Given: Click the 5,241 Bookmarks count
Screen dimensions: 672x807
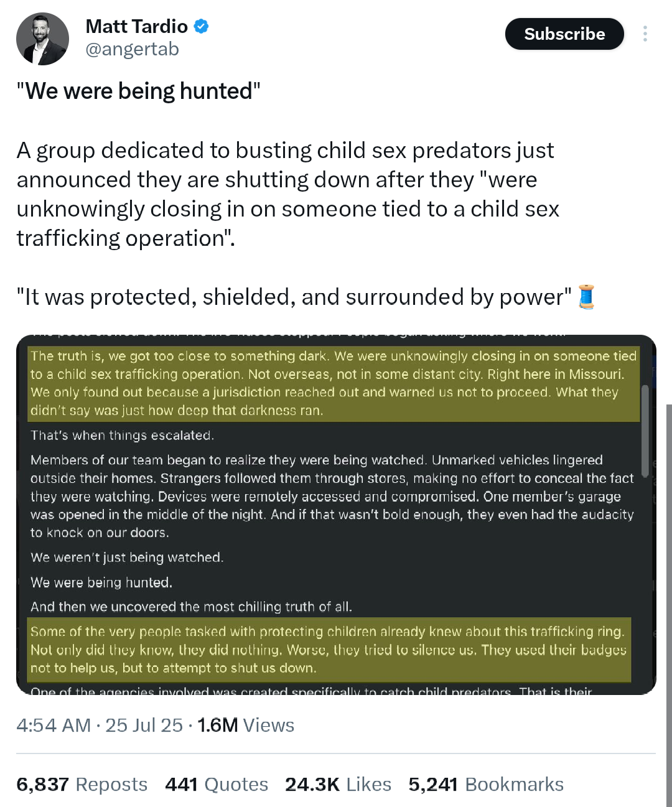Looking at the screenshot, I should point(485,785).
